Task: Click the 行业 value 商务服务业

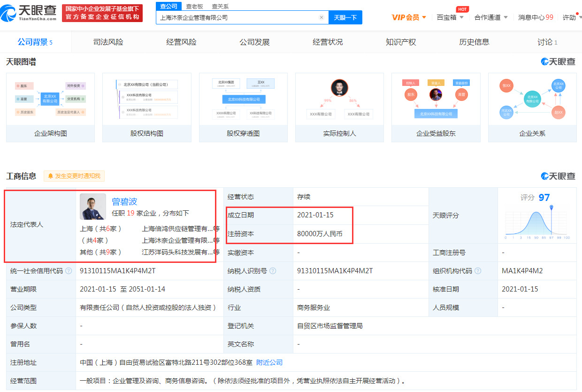Action: coord(314,307)
